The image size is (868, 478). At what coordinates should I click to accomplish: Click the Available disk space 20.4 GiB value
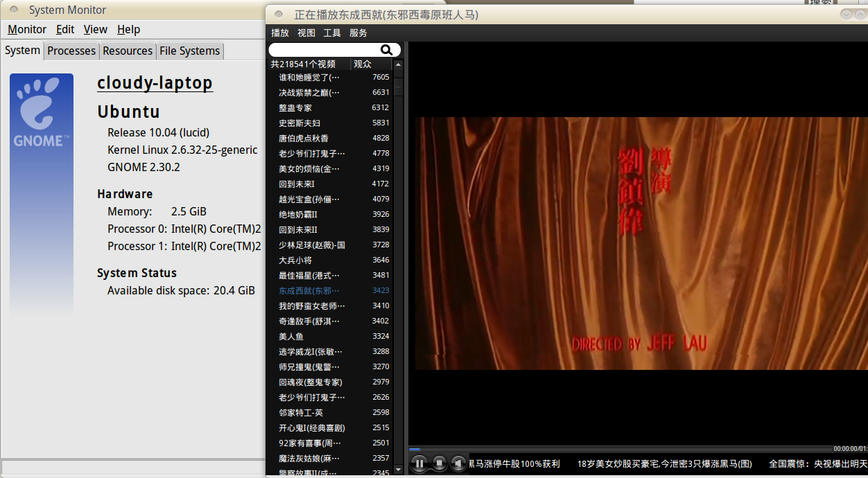point(234,290)
